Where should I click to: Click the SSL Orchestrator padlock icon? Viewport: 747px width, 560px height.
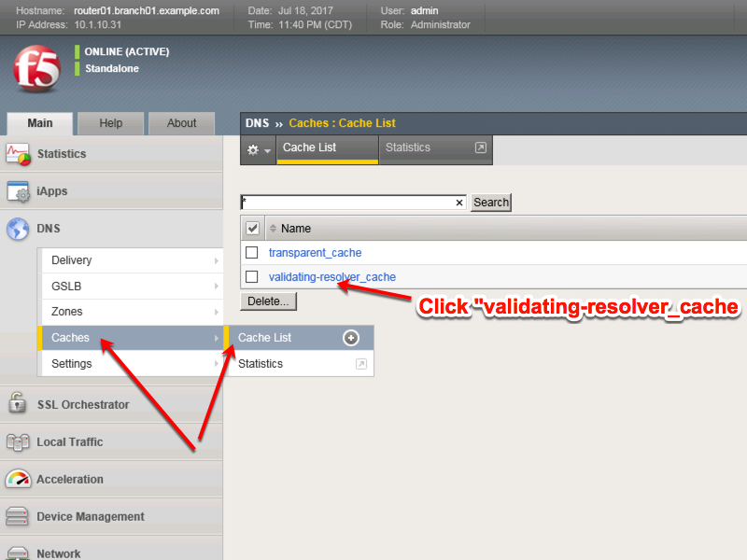(x=18, y=404)
